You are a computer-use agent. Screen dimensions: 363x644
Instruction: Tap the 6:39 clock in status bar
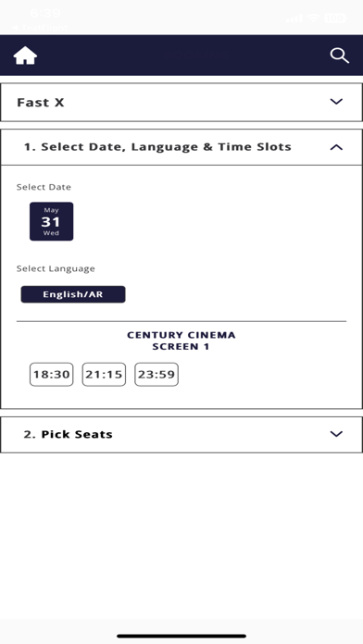pos(45,13)
